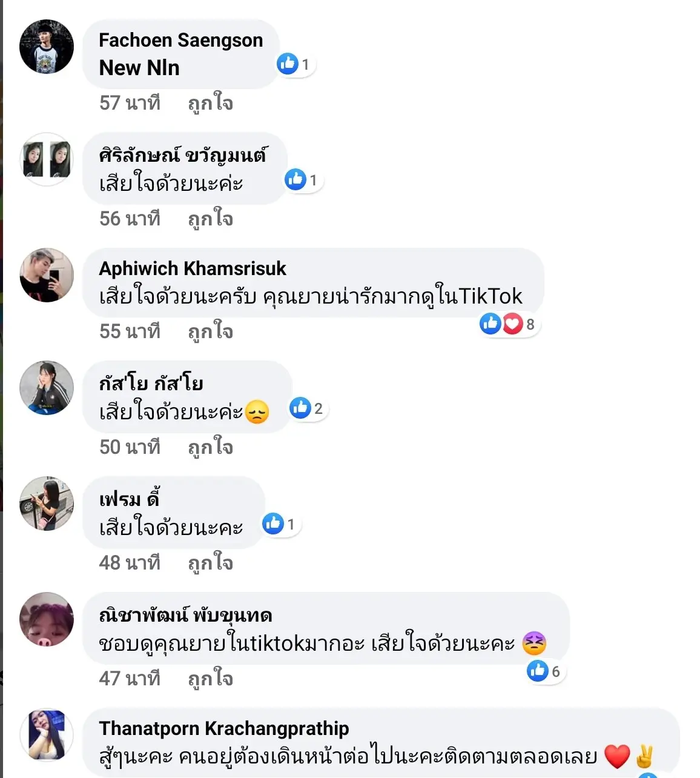
Task: Click like reaction icon on Fachoen Saengson's comment
Action: point(288,64)
